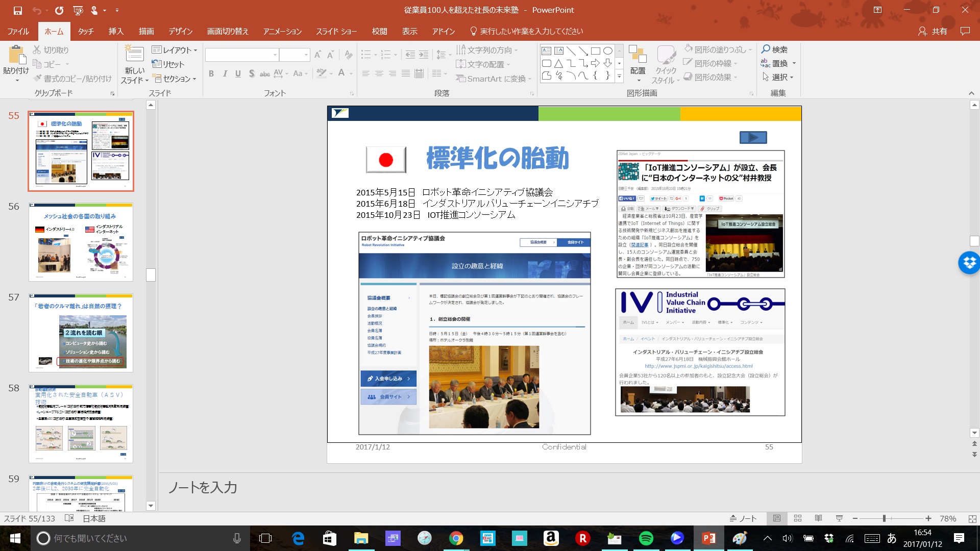
Task: Toggle Italic formatting
Action: 225,74
